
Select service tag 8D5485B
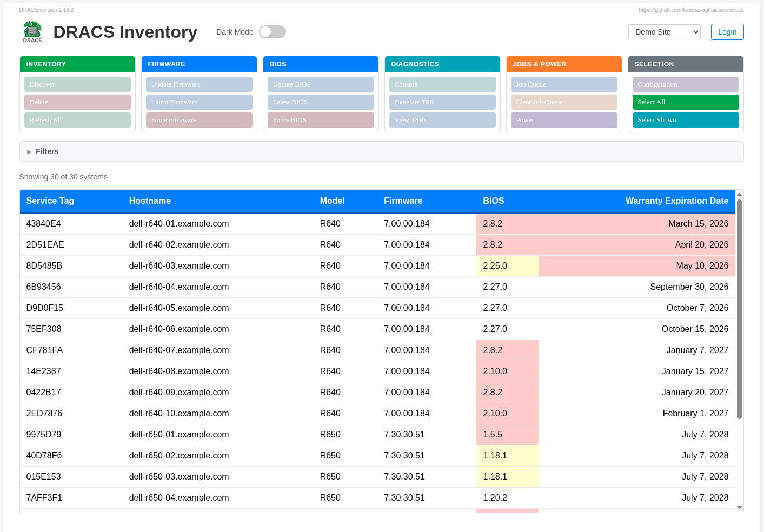[44, 266]
